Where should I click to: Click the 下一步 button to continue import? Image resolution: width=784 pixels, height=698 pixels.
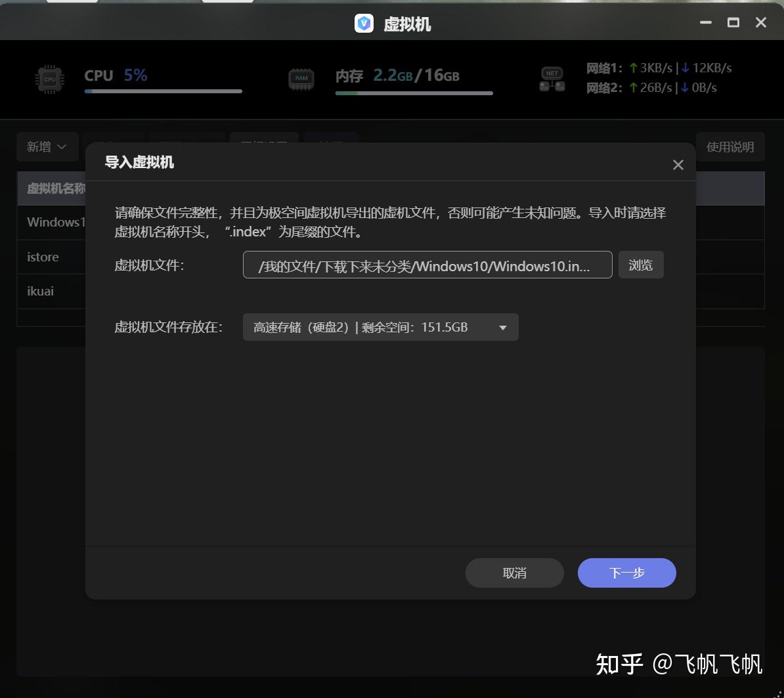[626, 573]
